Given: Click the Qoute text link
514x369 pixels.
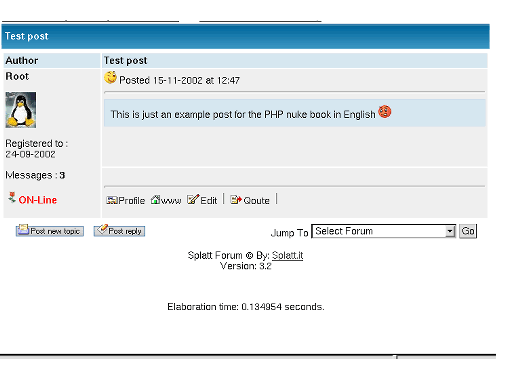Looking at the screenshot, I should 256,201.
